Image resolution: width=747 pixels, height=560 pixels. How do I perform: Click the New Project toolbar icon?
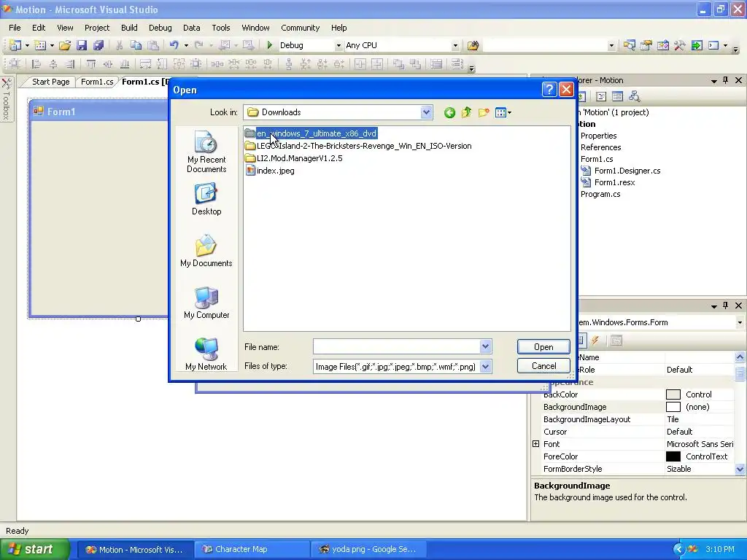15,45
